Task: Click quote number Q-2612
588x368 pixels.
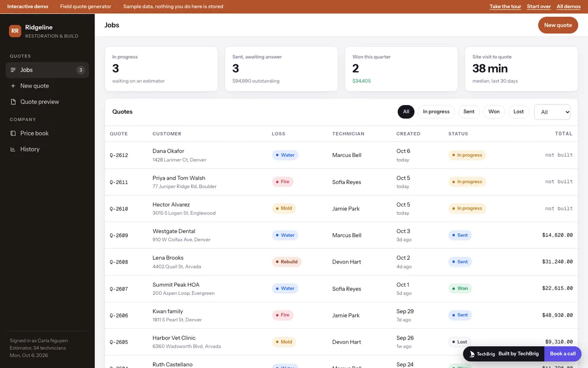Action: (x=119, y=156)
